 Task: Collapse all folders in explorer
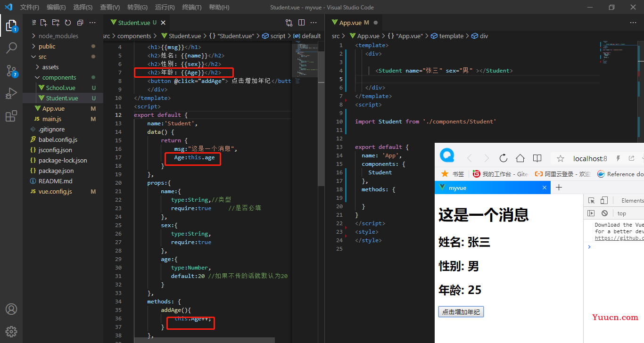[80, 23]
